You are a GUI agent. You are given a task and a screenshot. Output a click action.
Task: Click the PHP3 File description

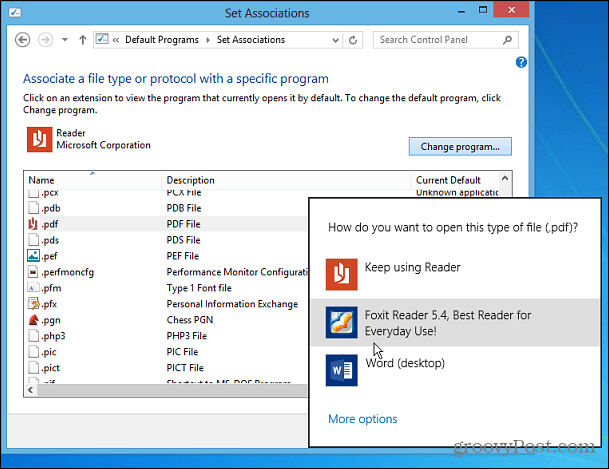pos(186,336)
